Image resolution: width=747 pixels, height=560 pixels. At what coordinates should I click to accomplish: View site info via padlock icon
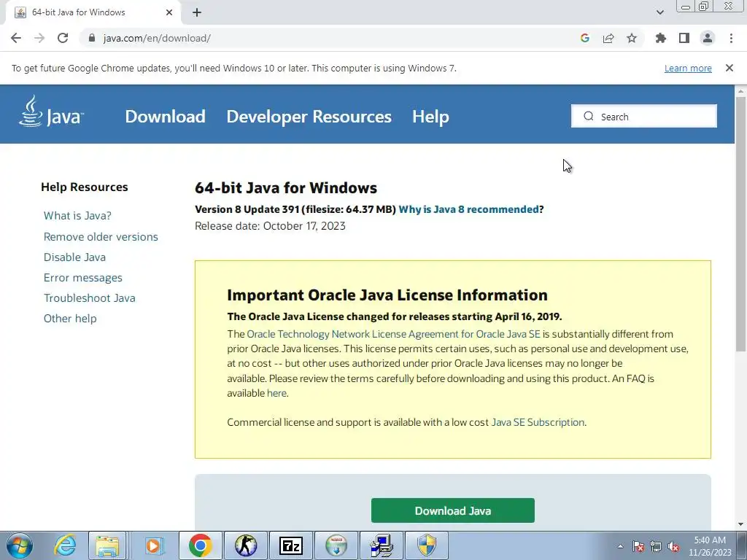tap(92, 38)
